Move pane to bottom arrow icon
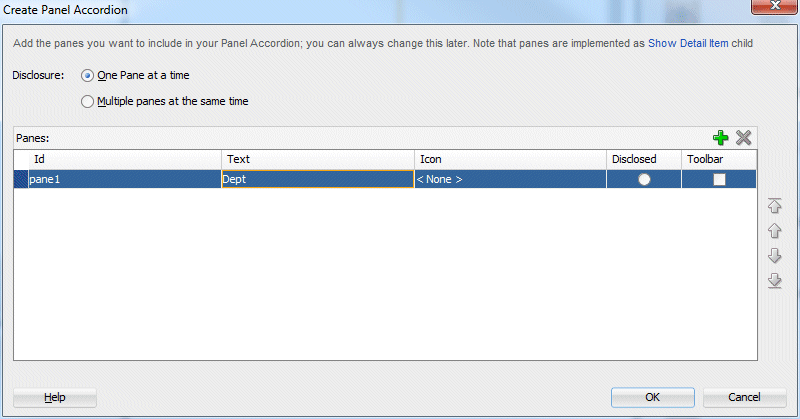Image resolution: width=800 pixels, height=419 pixels. tap(774, 280)
